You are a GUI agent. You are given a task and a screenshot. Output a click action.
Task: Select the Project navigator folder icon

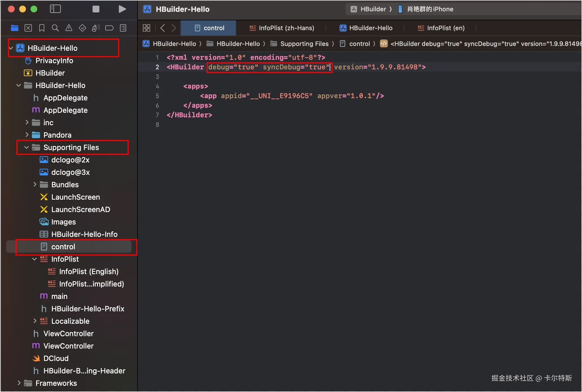tap(15, 28)
